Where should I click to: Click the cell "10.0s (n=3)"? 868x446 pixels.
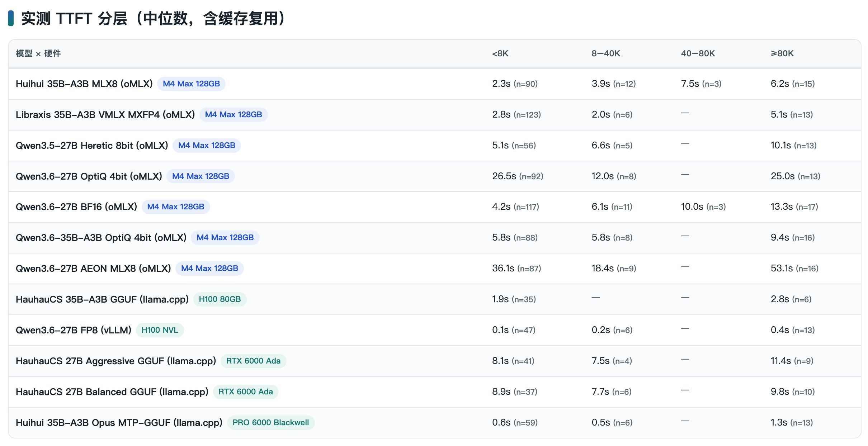pos(703,207)
